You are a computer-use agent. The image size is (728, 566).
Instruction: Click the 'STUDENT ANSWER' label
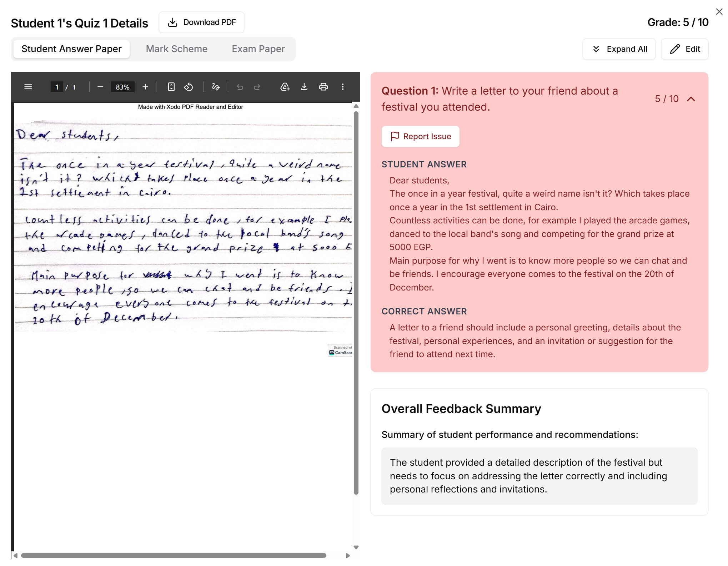[424, 164]
